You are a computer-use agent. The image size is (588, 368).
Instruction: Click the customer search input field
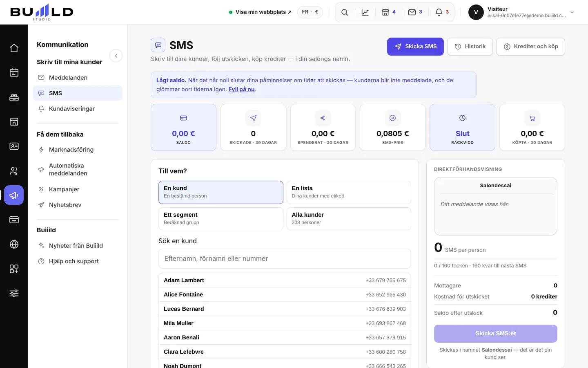click(x=285, y=259)
